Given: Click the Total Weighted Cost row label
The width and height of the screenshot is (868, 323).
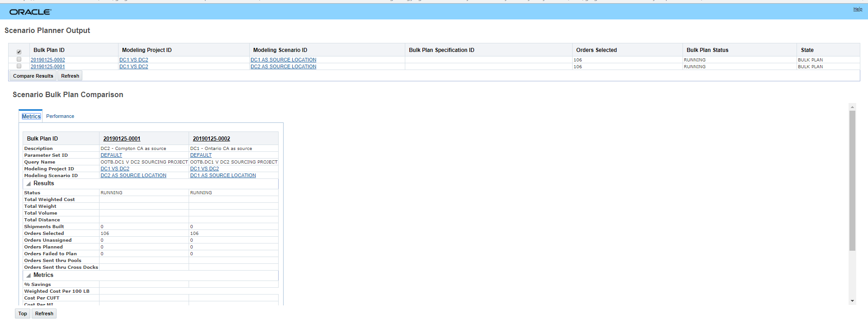Looking at the screenshot, I should pyautogui.click(x=49, y=199).
